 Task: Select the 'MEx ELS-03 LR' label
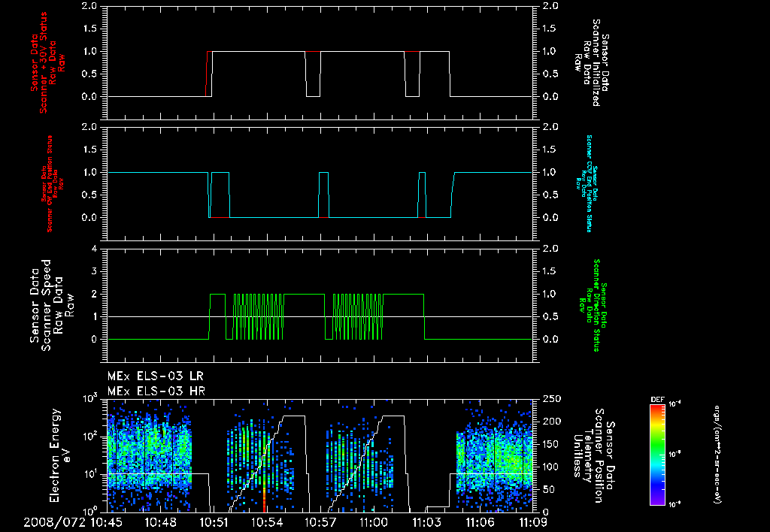click(x=155, y=376)
